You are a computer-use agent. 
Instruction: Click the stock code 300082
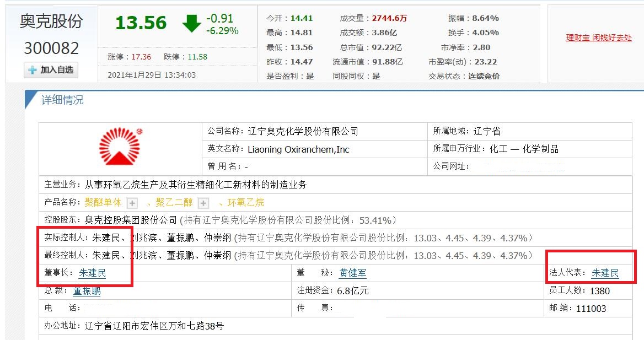(x=51, y=48)
